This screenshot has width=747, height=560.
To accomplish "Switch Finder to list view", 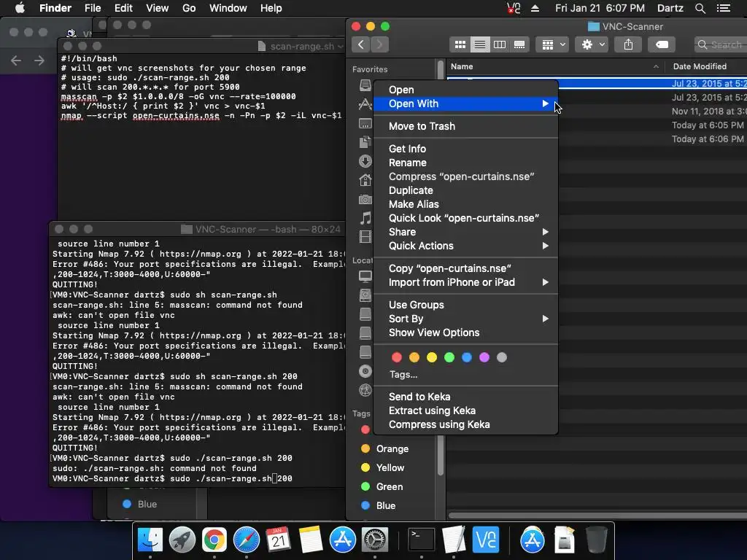I will click(480, 44).
